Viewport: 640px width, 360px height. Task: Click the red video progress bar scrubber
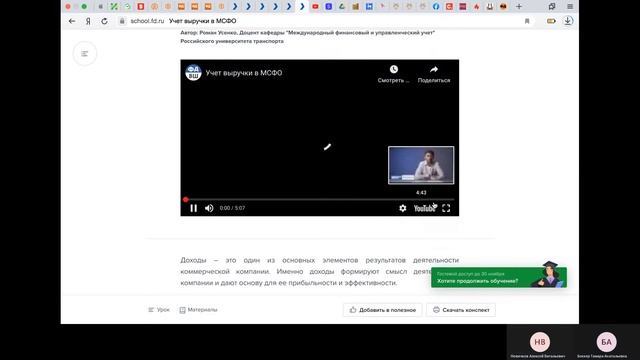click(x=186, y=200)
